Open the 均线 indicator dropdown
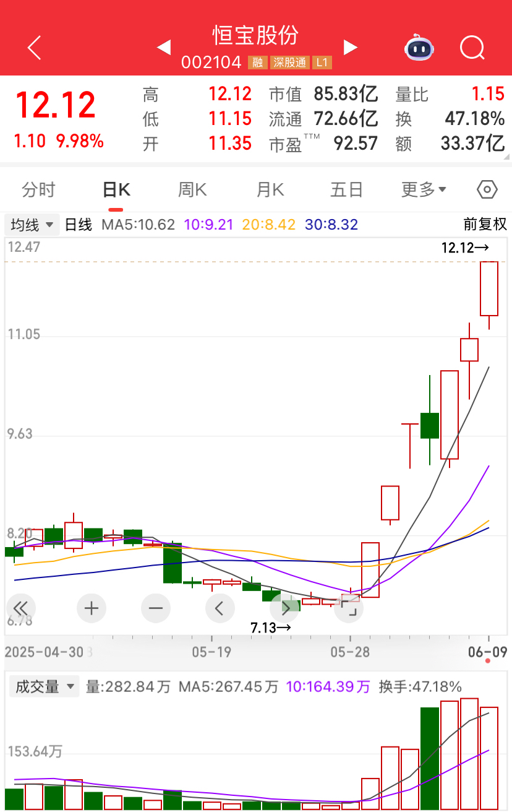 tap(32, 224)
